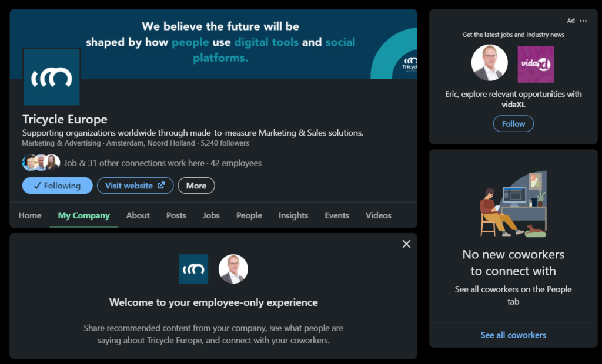
Task: Click the company tagline about Marketing & Sales
Action: click(x=193, y=133)
